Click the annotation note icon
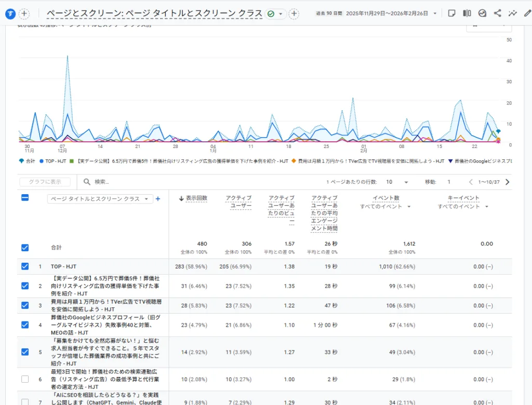This screenshot has height=405, width=532. (452, 13)
